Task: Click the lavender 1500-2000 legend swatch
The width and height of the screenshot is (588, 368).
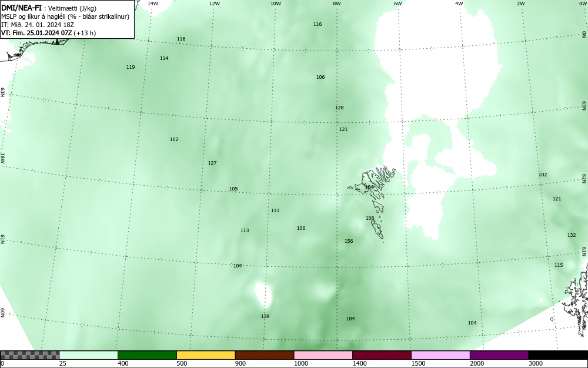Action: (440, 355)
